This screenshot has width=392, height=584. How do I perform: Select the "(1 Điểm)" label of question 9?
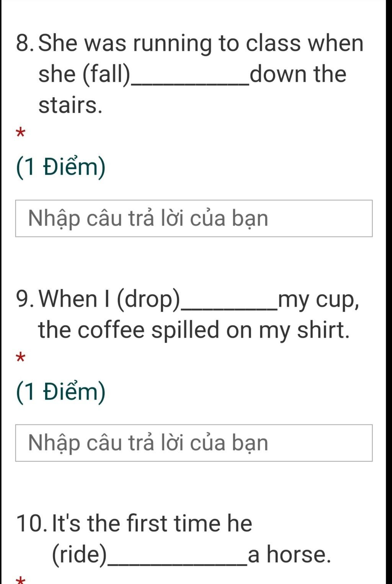(60, 392)
